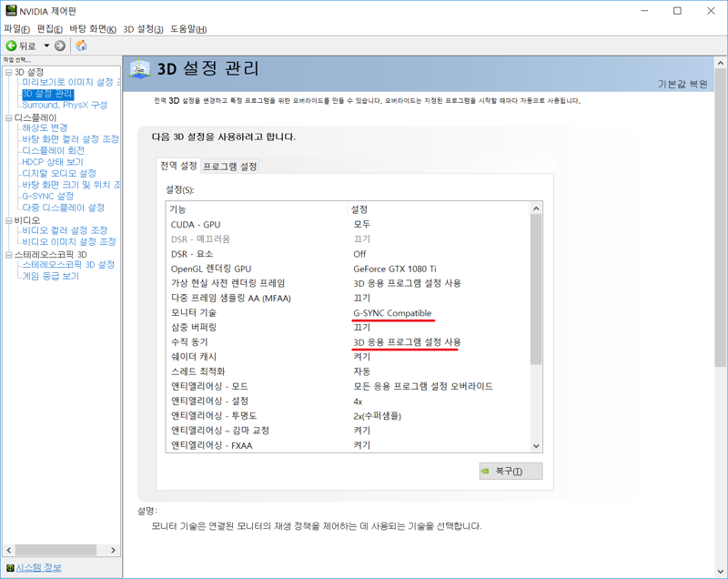Viewport: 728px width, 579px height.
Task: Click the 복구 button
Action: point(511,471)
